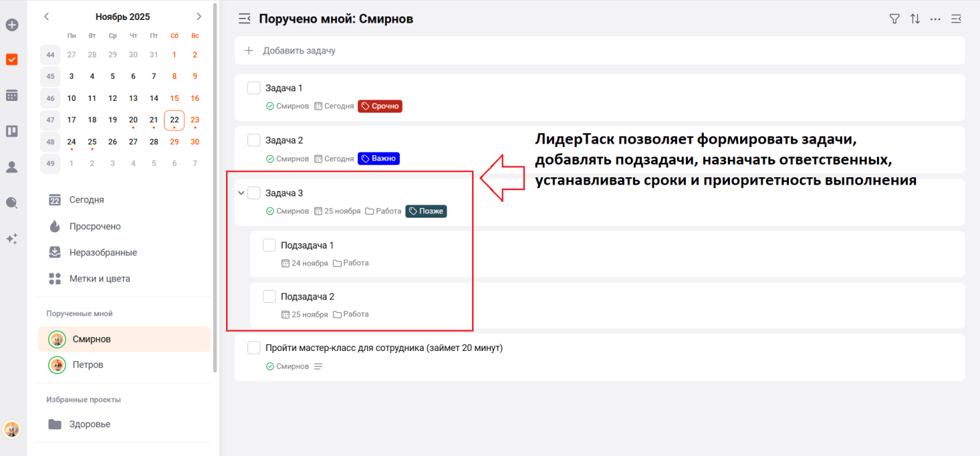Check the Подзадача 1 checkbox
Viewport: 980px width, 456px height.
pos(269,245)
